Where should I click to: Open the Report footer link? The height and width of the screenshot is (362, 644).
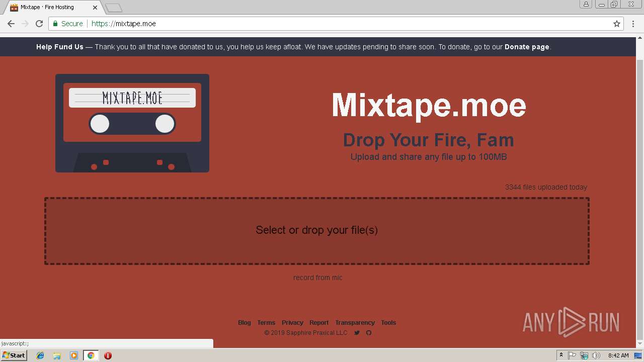[319, 323]
